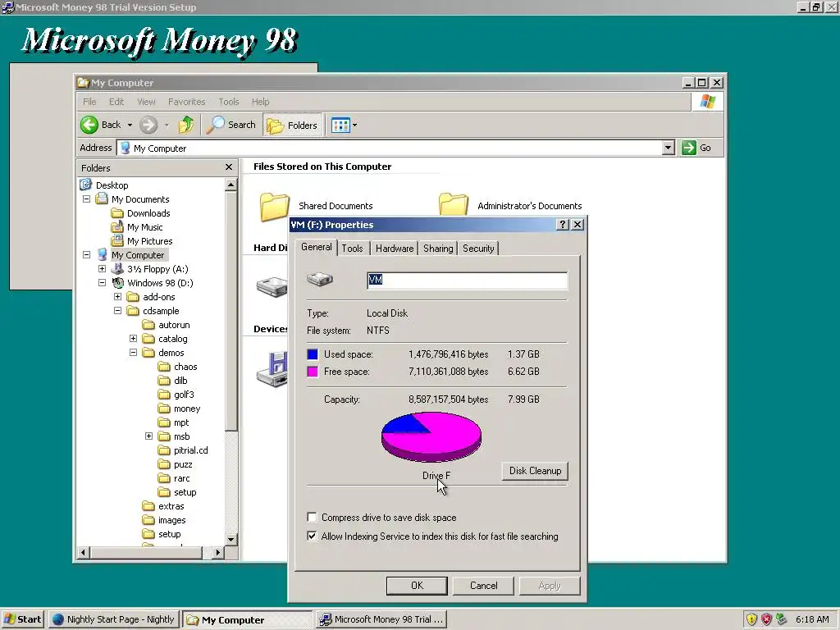Click the blue Used space swatch
Viewport: 840px width, 630px height.
tap(313, 354)
